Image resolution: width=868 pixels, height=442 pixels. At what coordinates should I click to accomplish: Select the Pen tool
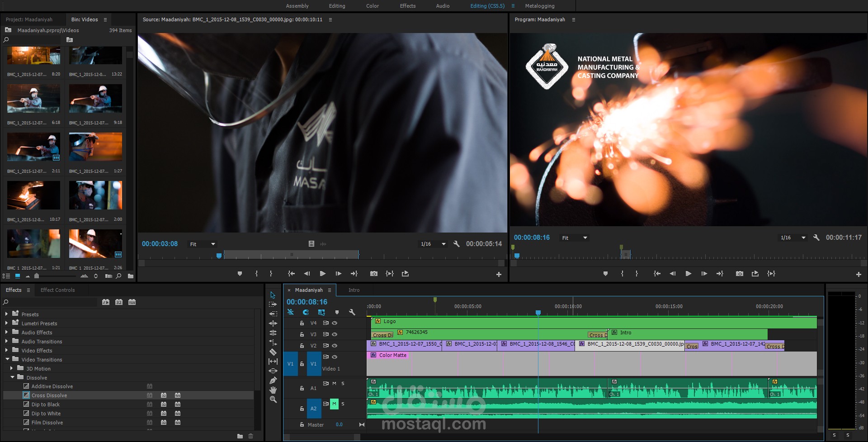(273, 380)
